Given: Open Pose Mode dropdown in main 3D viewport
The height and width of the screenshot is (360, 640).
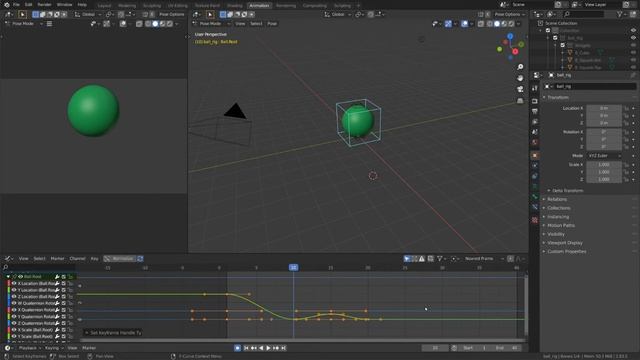Looking at the screenshot, I should (210, 24).
